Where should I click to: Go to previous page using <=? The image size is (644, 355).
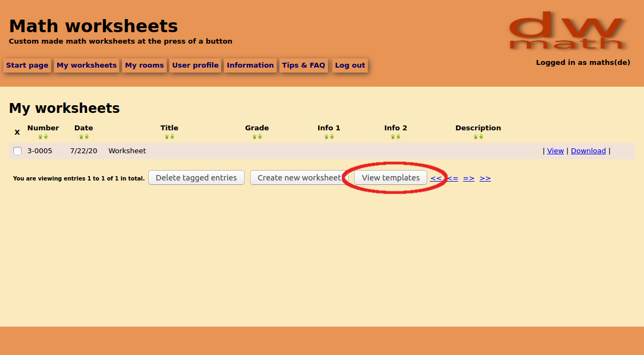(452, 178)
